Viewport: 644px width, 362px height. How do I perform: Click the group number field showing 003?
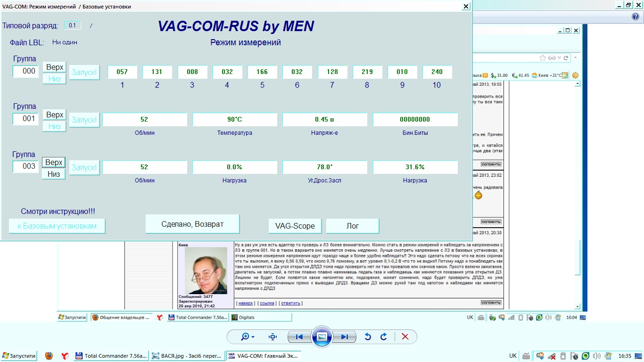[25, 166]
